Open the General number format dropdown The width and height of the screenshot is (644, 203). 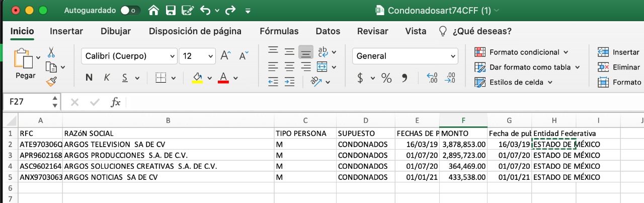pos(405,56)
